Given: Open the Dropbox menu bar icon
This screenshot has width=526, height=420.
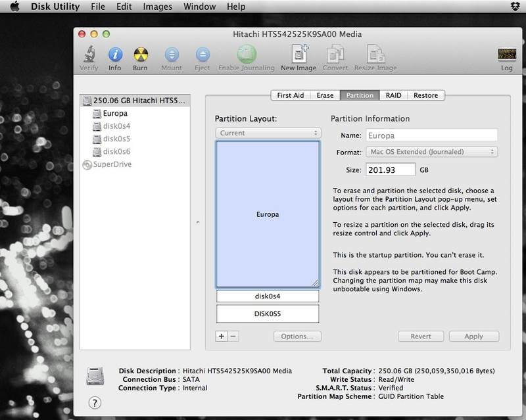Looking at the screenshot, I should pyautogui.click(x=515, y=7).
